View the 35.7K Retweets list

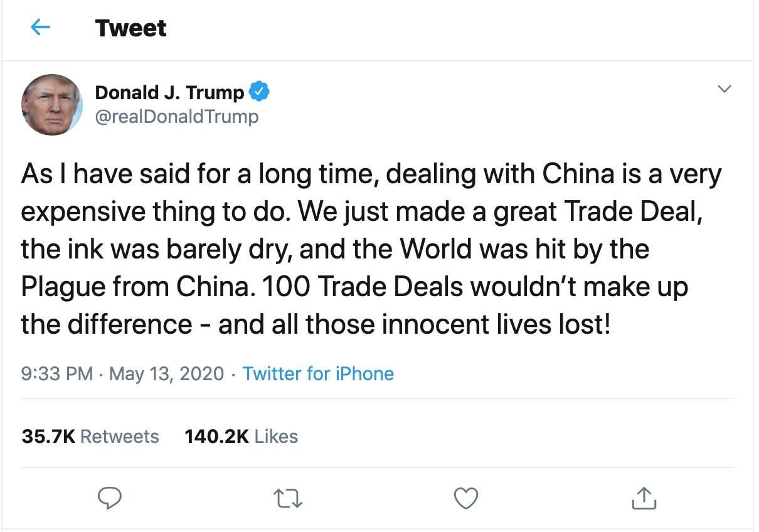pos(90,436)
